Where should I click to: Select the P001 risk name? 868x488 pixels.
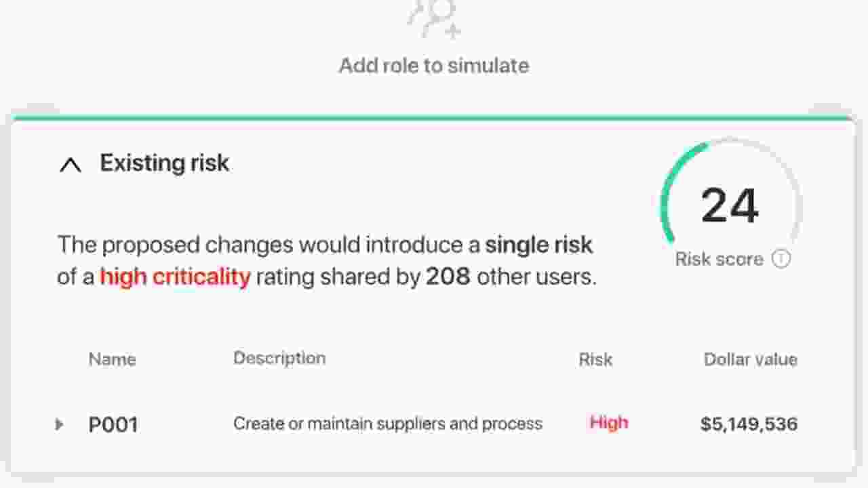click(113, 425)
